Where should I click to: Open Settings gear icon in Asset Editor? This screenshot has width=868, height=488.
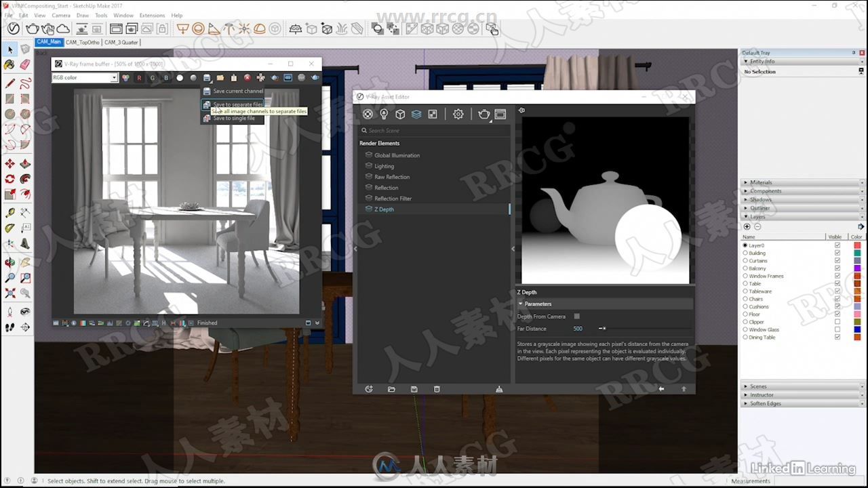click(x=458, y=114)
